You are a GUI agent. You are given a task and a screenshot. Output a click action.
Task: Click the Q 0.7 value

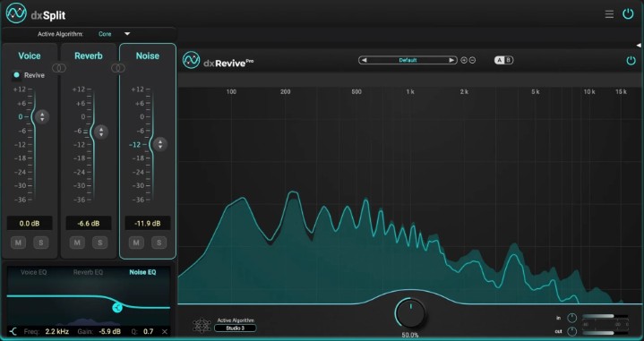149,331
